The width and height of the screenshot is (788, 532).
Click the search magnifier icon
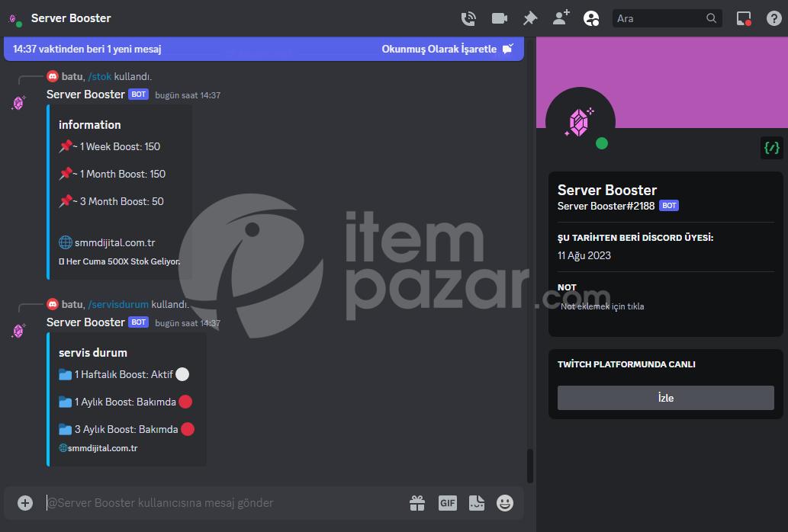pyautogui.click(x=711, y=18)
